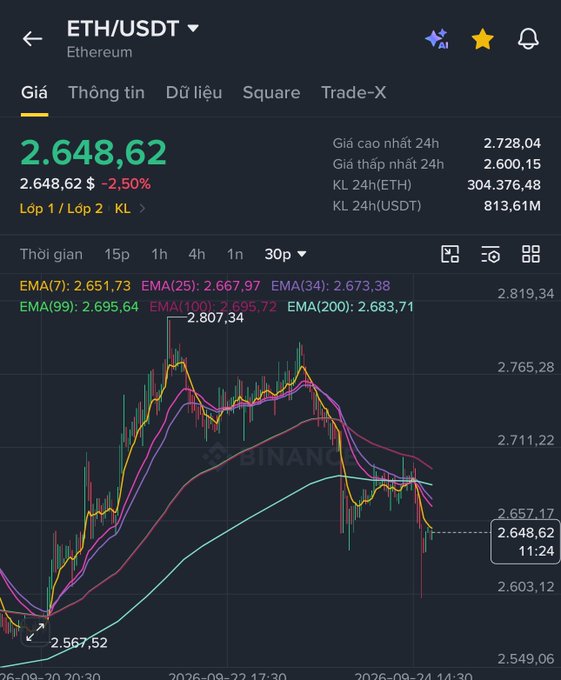The image size is (561, 680).
Task: Click the -2,50% change value
Action: pyautogui.click(x=126, y=184)
